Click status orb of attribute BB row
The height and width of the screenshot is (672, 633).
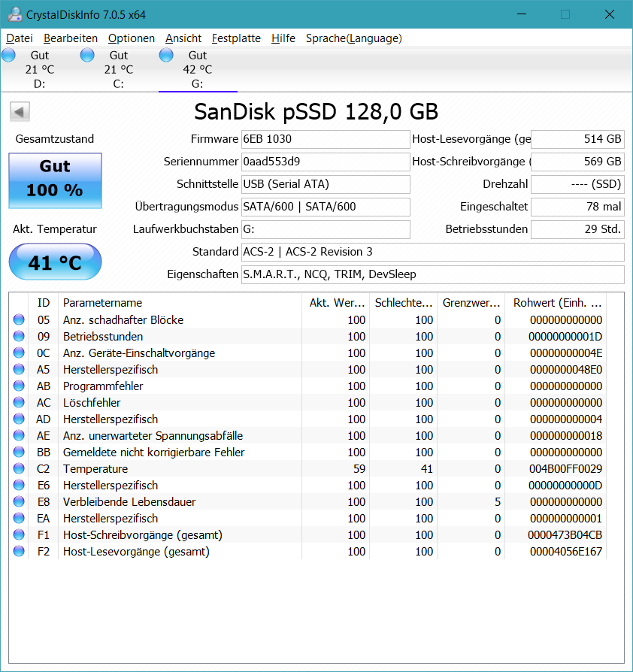coord(19,453)
